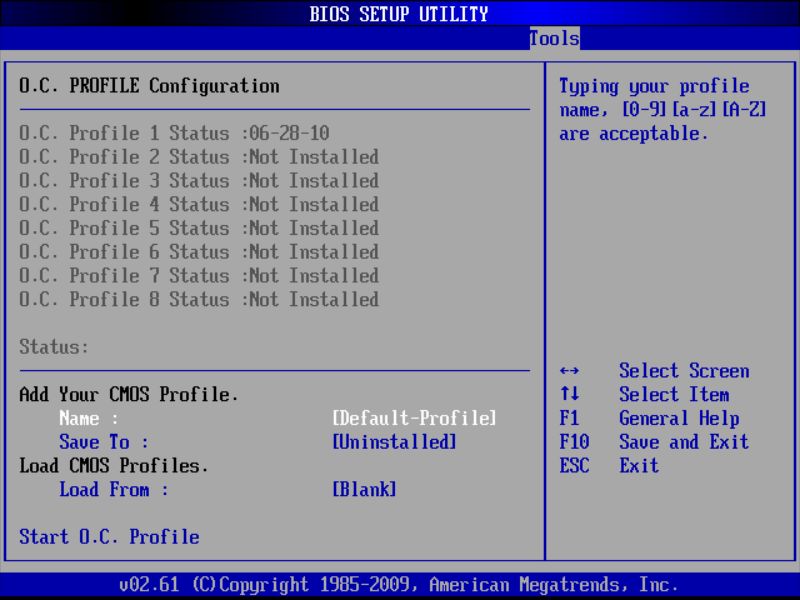Viewport: 800px width, 600px height.
Task: Click Add Your CMOS Profile heading
Action: pyautogui.click(x=129, y=394)
